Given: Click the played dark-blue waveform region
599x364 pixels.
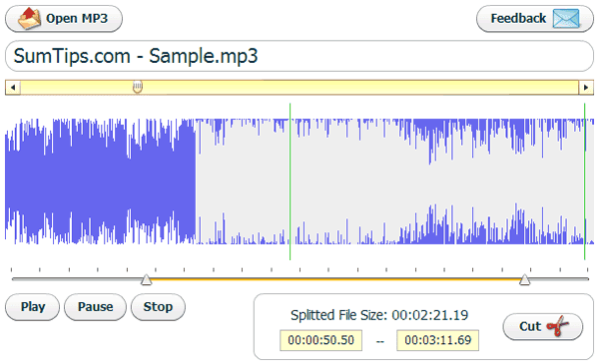Looking at the screenshot, I should [101, 182].
